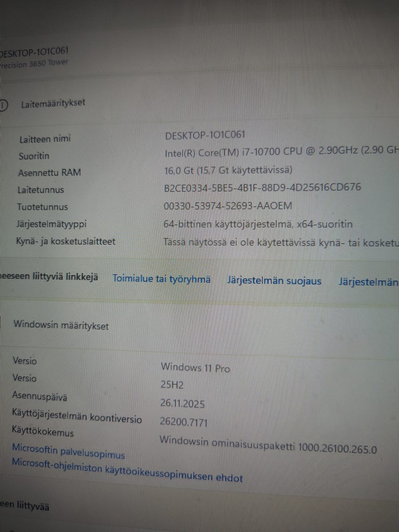Image resolution: width=399 pixels, height=532 pixels.
Task: Click the Käyttökokemus label
Action: point(43,431)
